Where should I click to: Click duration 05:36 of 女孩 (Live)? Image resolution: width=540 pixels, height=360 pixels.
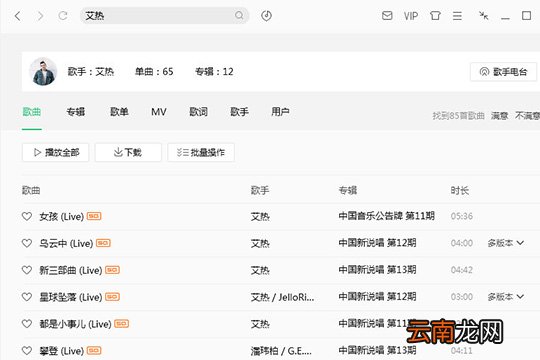point(461,216)
